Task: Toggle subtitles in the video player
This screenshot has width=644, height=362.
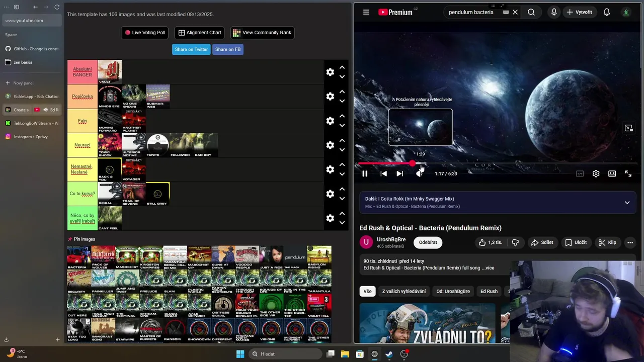Action: (x=580, y=173)
